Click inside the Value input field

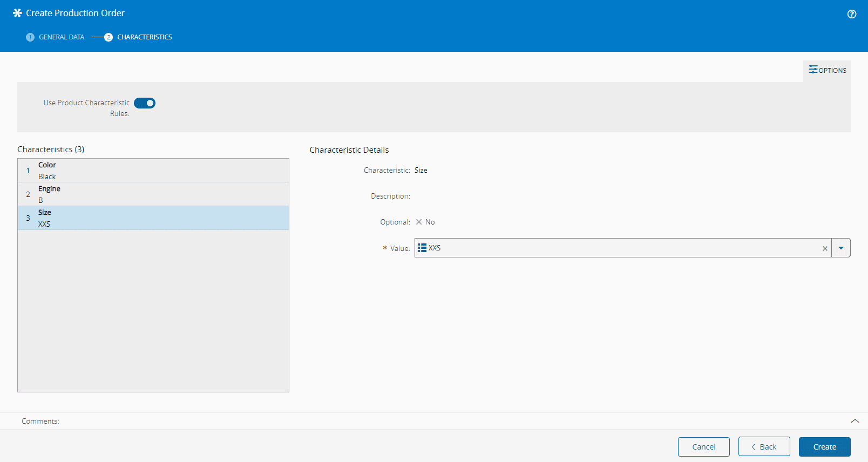pyautogui.click(x=621, y=248)
